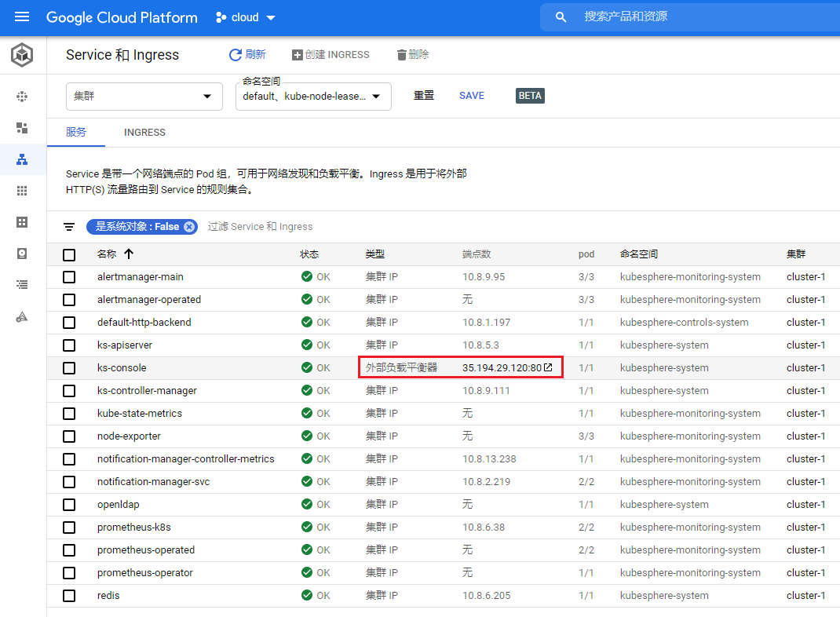Viewport: 840px width, 617px height.
Task: Click the filter list icon
Action: click(x=69, y=227)
